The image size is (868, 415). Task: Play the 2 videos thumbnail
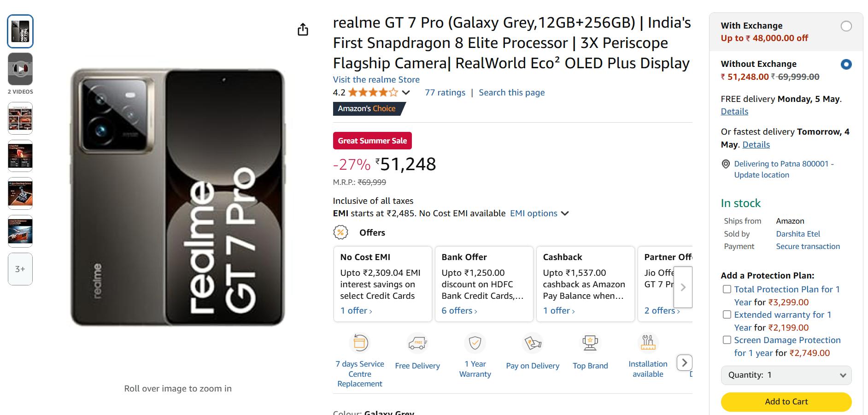(x=20, y=69)
